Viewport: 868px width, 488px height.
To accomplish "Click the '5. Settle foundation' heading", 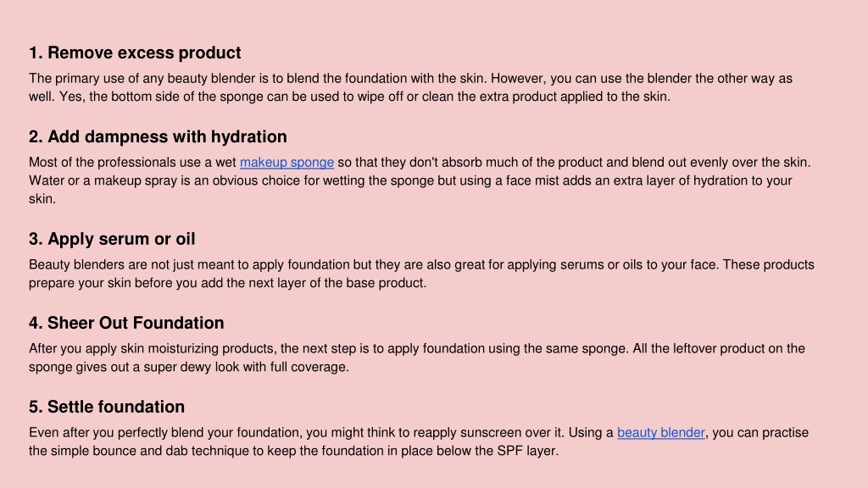I will pos(107,408).
